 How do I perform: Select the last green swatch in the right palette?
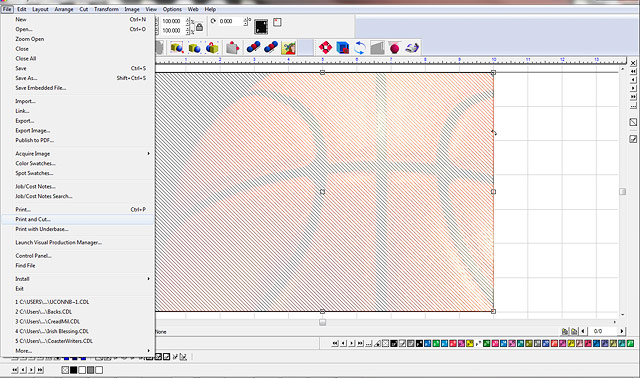[x=630, y=344]
